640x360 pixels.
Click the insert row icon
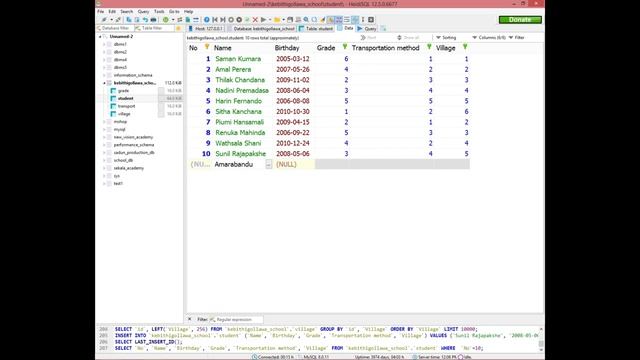click(x=231, y=20)
